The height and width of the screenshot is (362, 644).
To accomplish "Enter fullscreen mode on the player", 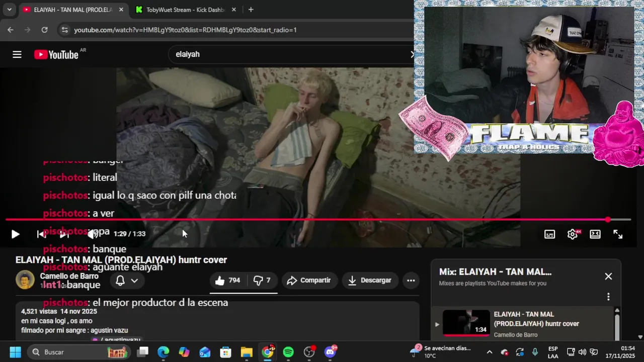I will (618, 234).
